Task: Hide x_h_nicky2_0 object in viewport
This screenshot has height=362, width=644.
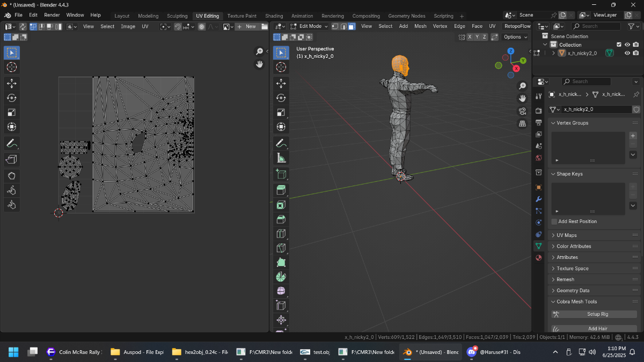Action: [627, 53]
